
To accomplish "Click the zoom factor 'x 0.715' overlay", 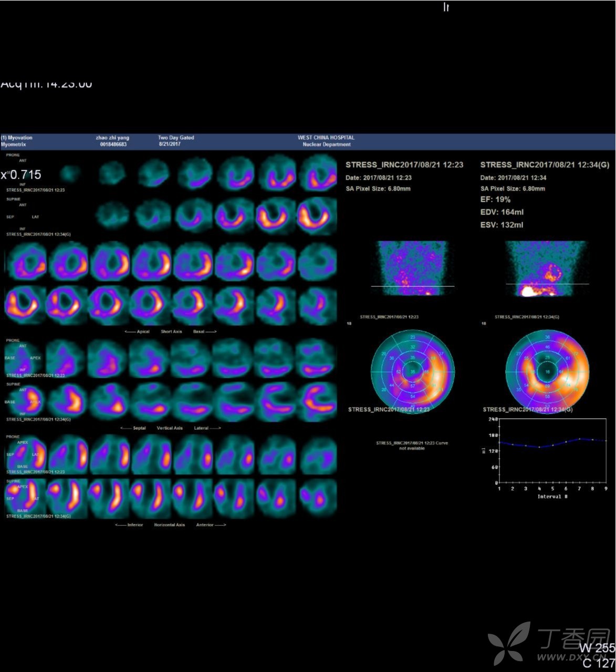I will point(21,174).
